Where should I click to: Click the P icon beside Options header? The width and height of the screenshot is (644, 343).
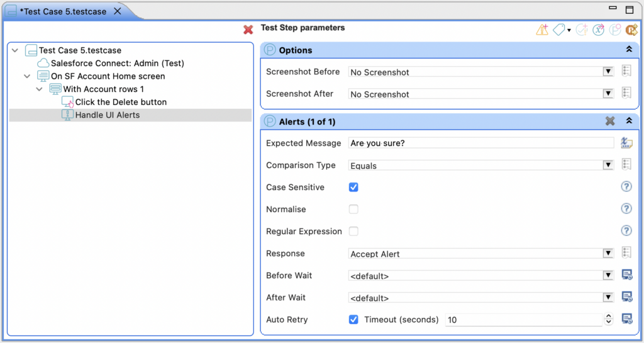(x=270, y=50)
